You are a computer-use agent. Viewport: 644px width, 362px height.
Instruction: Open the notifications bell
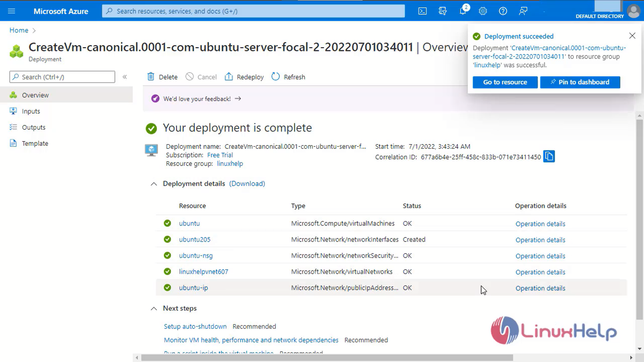click(463, 11)
